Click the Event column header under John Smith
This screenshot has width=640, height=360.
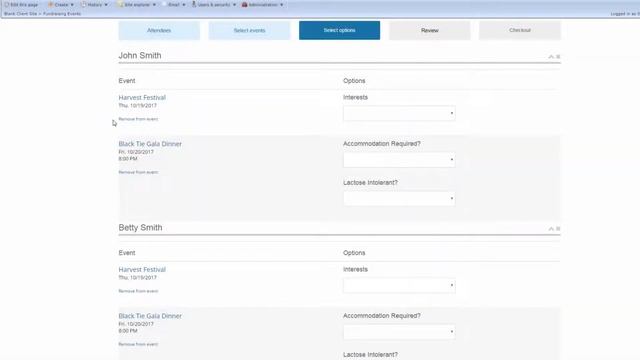pos(127,81)
